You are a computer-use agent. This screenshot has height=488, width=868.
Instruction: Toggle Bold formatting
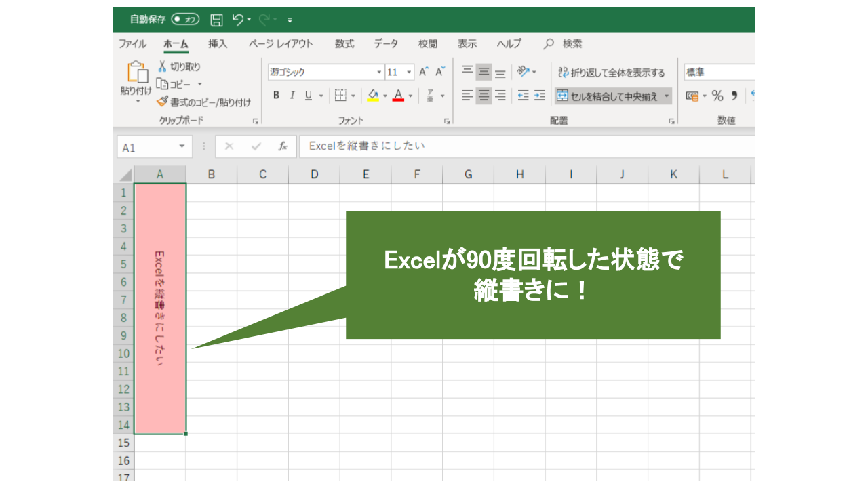point(276,96)
